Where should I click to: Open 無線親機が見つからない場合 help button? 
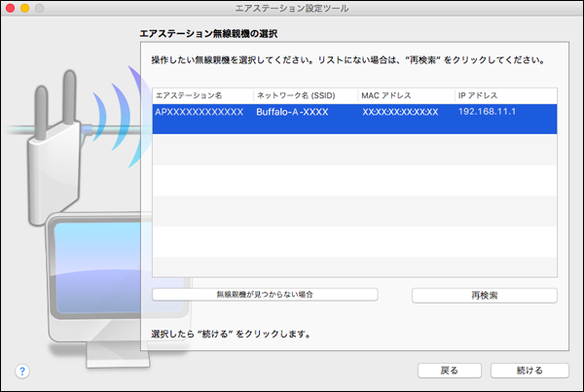pyautogui.click(x=265, y=294)
